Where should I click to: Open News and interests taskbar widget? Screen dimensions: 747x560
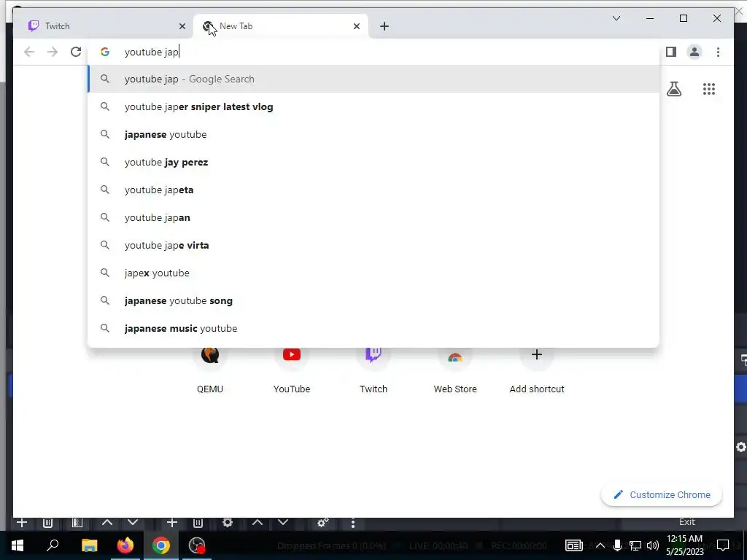point(573,545)
